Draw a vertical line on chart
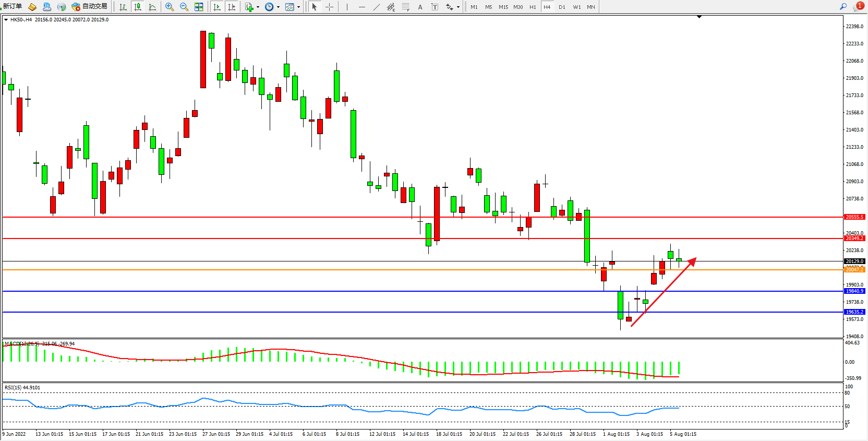Viewport: 868px width, 441px height. point(347,7)
